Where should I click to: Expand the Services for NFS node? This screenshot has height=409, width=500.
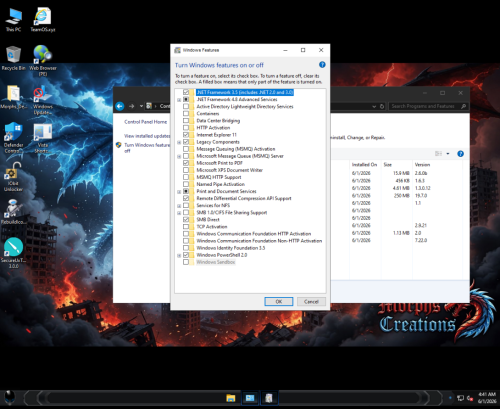pos(179,206)
